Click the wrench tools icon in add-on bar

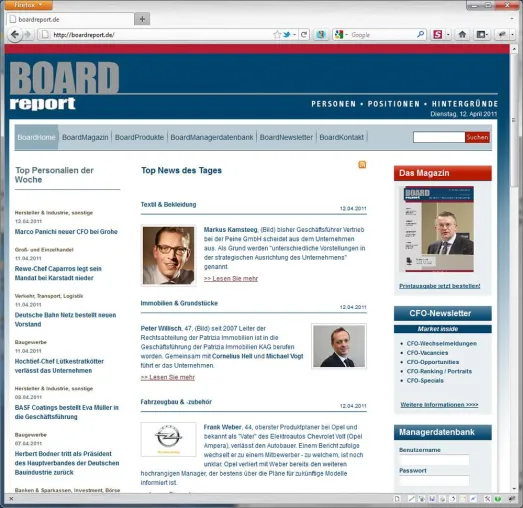(487, 499)
